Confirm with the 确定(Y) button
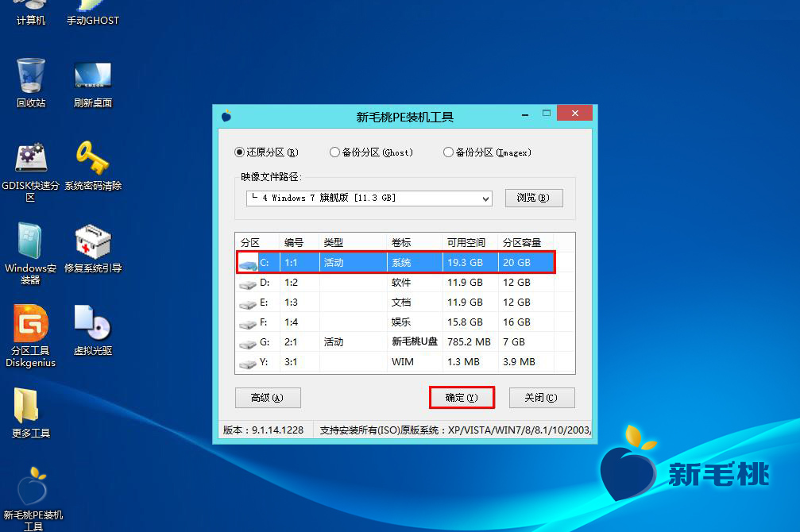 coord(462,398)
